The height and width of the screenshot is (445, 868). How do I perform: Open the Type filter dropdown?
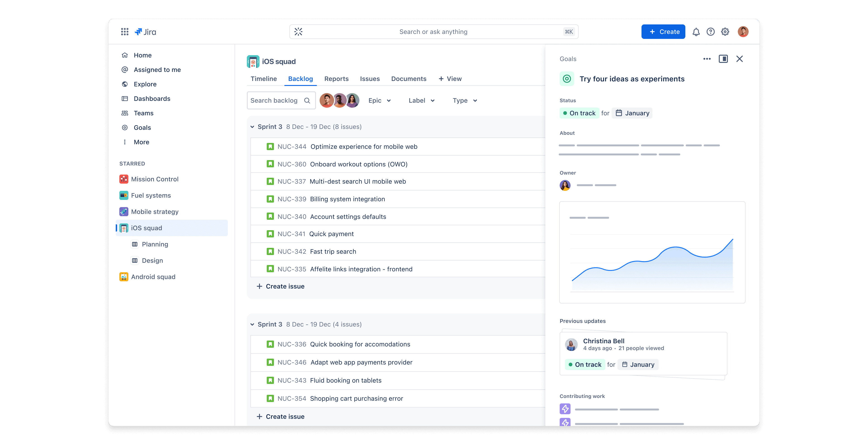[465, 100]
